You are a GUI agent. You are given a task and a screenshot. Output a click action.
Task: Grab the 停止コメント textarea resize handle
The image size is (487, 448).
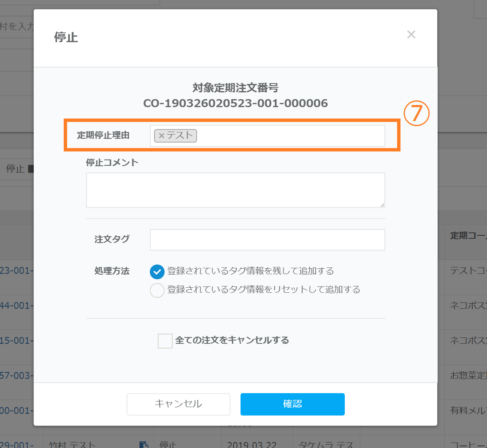pyautogui.click(x=382, y=205)
